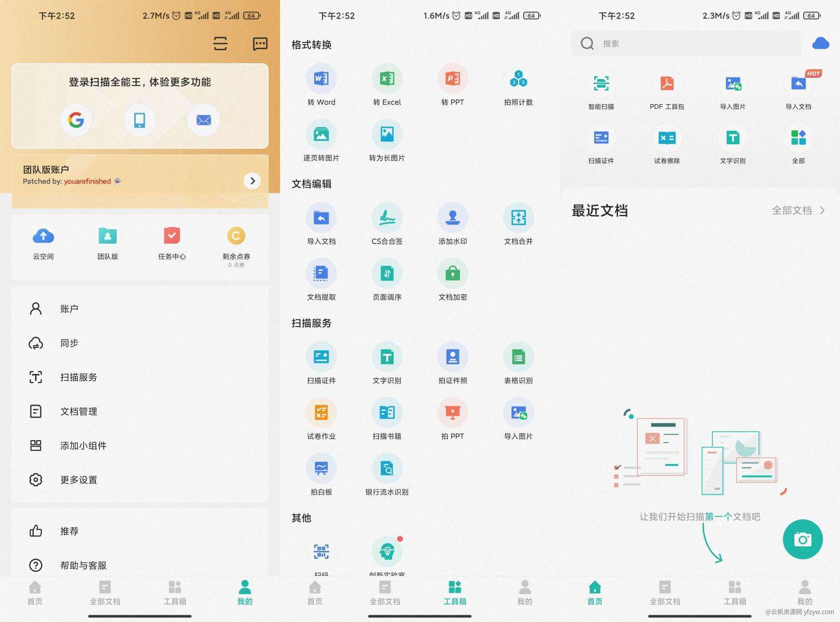Viewport: 840px width, 622px height.
Task: Select the 转 Excel tool
Action: click(x=387, y=84)
